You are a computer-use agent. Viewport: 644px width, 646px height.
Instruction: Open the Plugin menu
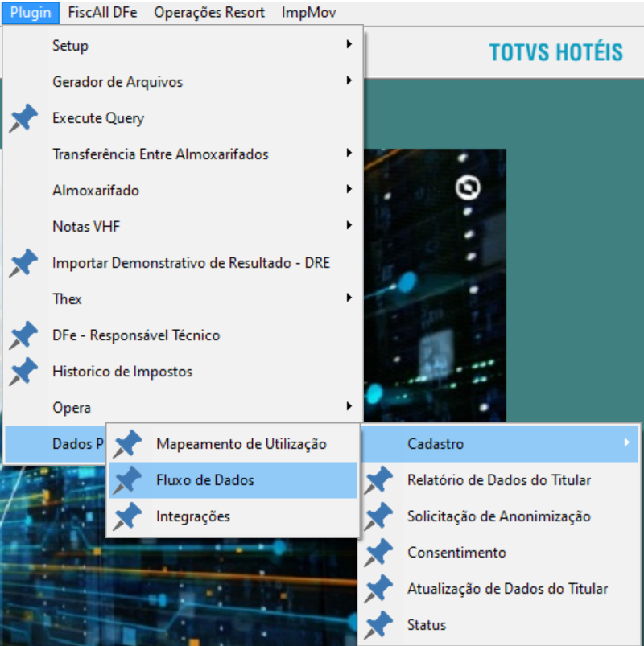click(31, 13)
